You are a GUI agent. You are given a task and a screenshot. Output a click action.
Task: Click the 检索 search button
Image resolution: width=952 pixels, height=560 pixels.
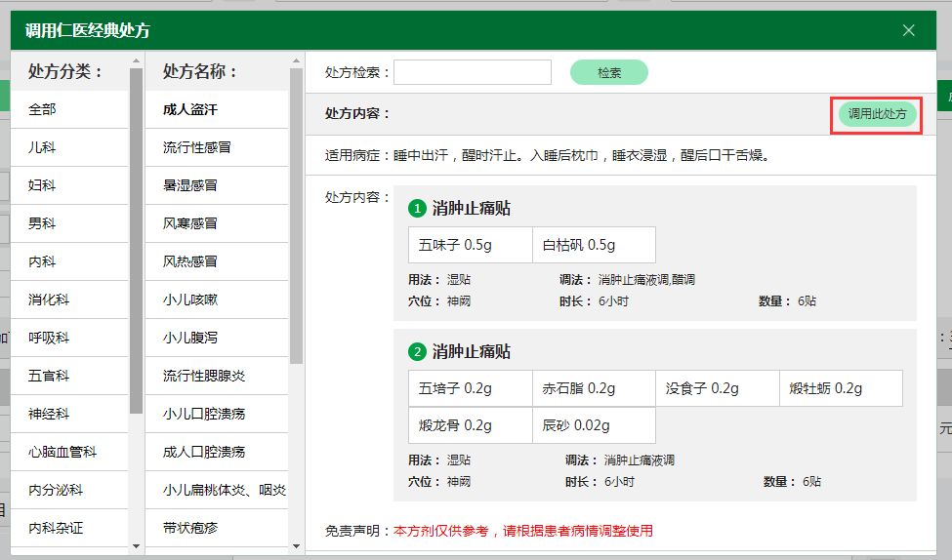[x=608, y=72]
